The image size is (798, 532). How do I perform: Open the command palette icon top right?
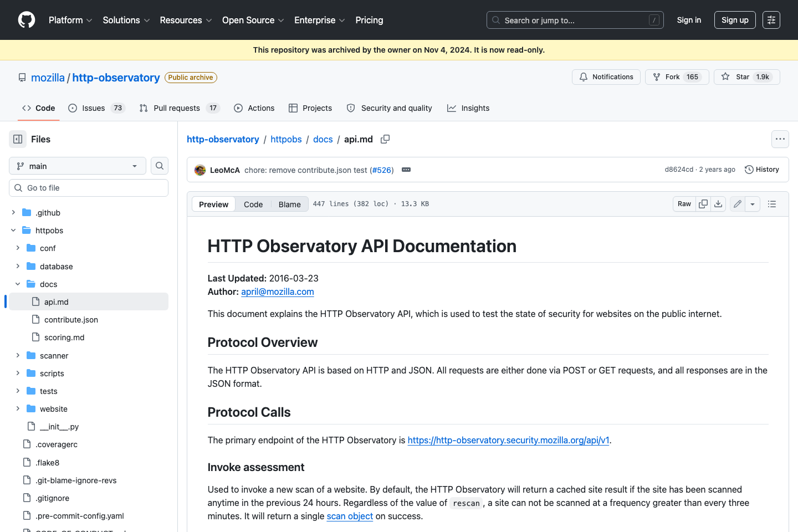pyautogui.click(x=771, y=20)
